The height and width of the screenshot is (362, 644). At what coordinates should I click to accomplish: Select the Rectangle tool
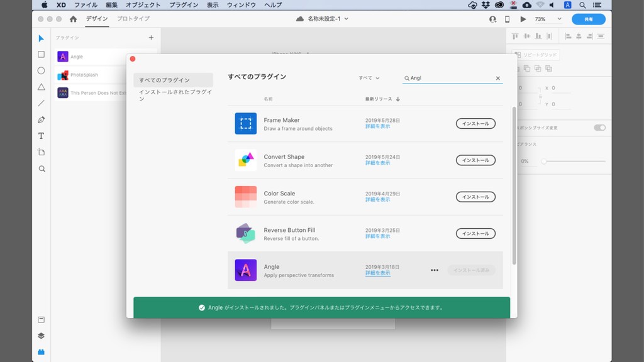click(41, 54)
